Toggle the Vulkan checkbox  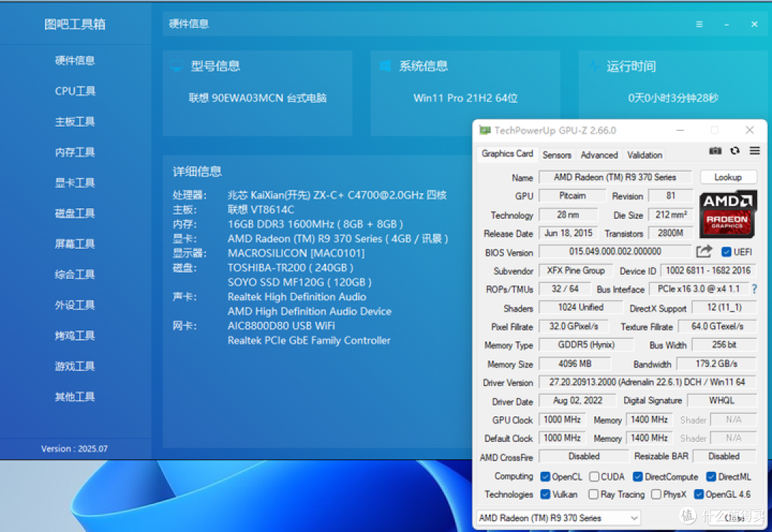(545, 494)
